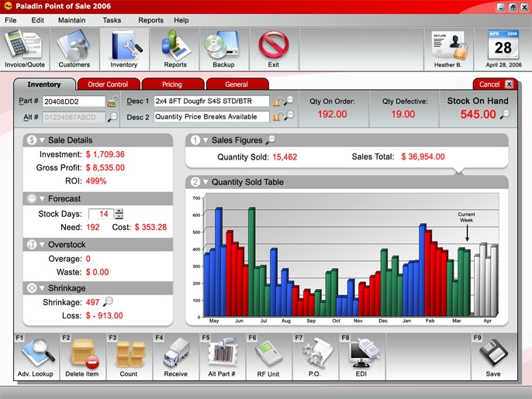Click the magnifier beside Shrinkage 497

(x=108, y=301)
